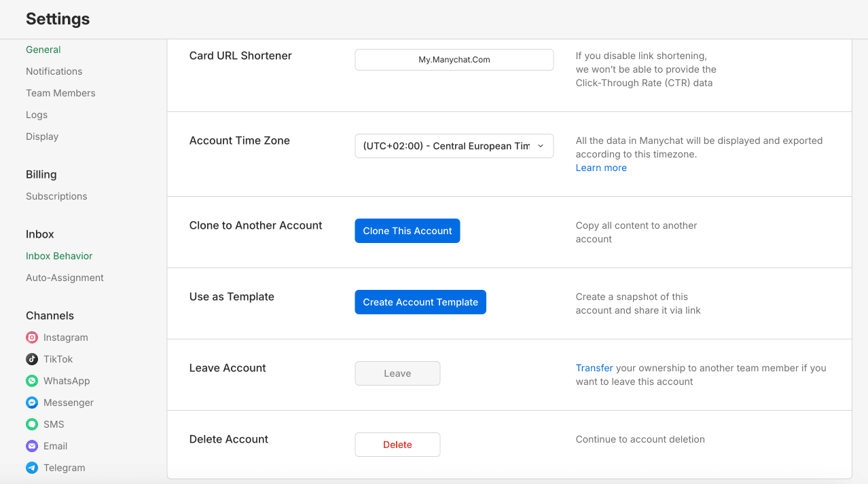Image resolution: width=868 pixels, height=484 pixels.
Task: Click the Delete Account label
Action: 229,439
